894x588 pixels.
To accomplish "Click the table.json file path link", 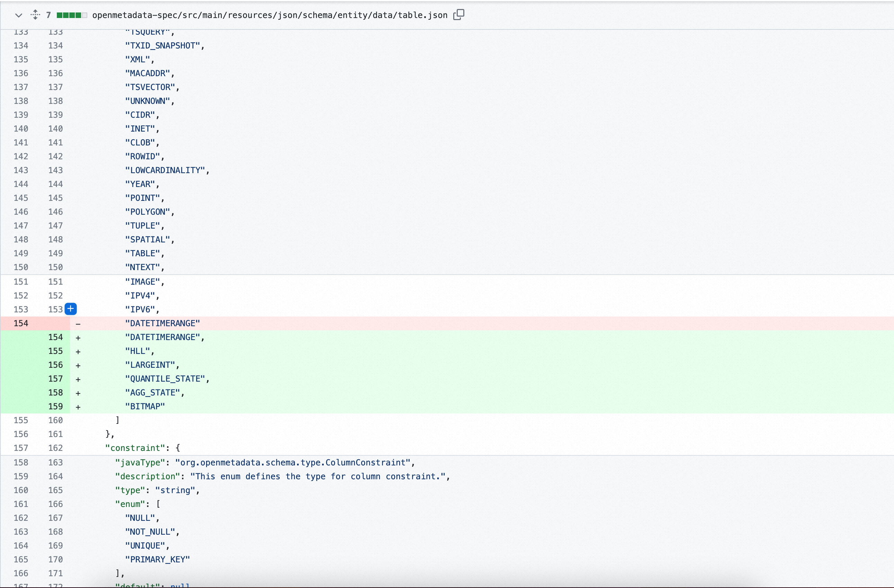I will click(270, 15).
